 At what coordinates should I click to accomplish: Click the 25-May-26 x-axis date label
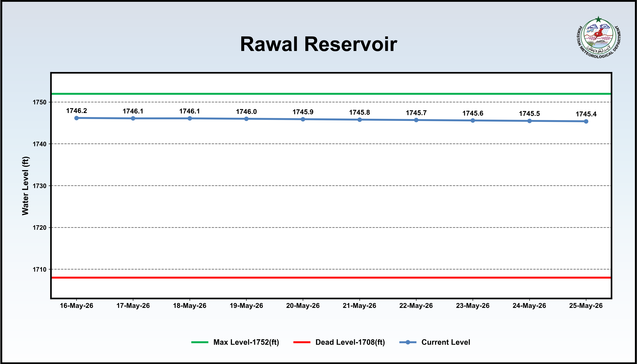click(x=586, y=306)
